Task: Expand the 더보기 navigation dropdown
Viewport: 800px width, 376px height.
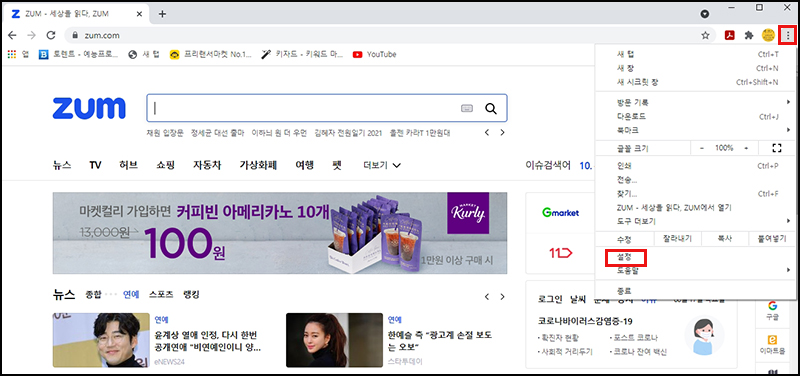Action: pyautogui.click(x=382, y=165)
